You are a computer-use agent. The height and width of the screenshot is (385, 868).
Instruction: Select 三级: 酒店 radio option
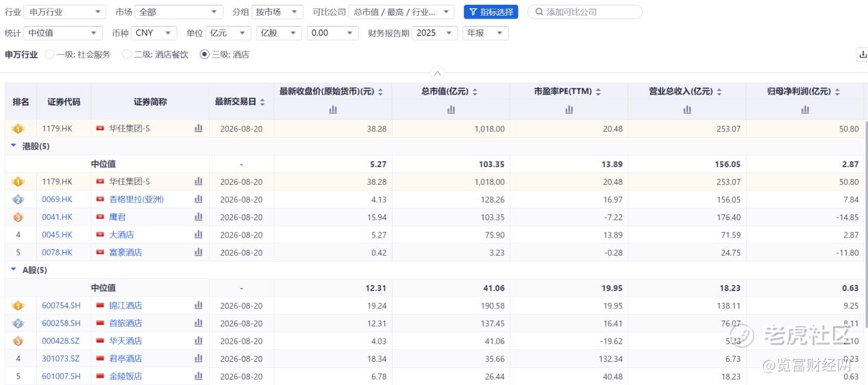(204, 55)
